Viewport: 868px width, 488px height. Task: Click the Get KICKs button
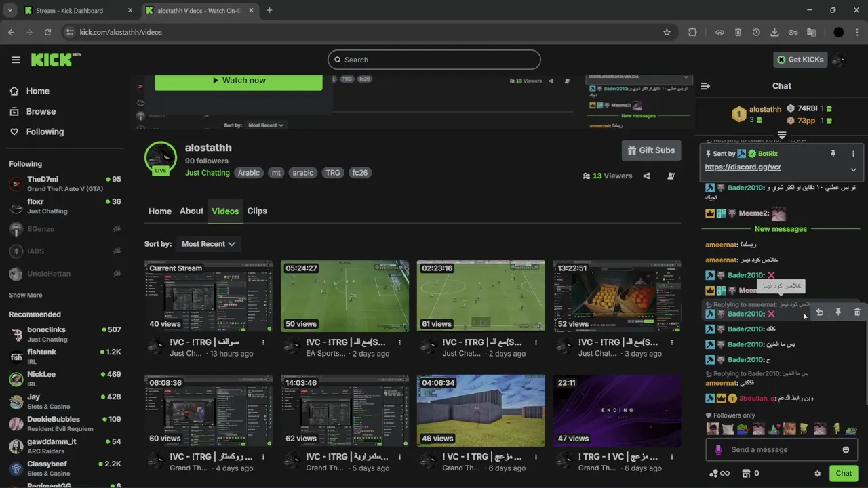click(800, 60)
